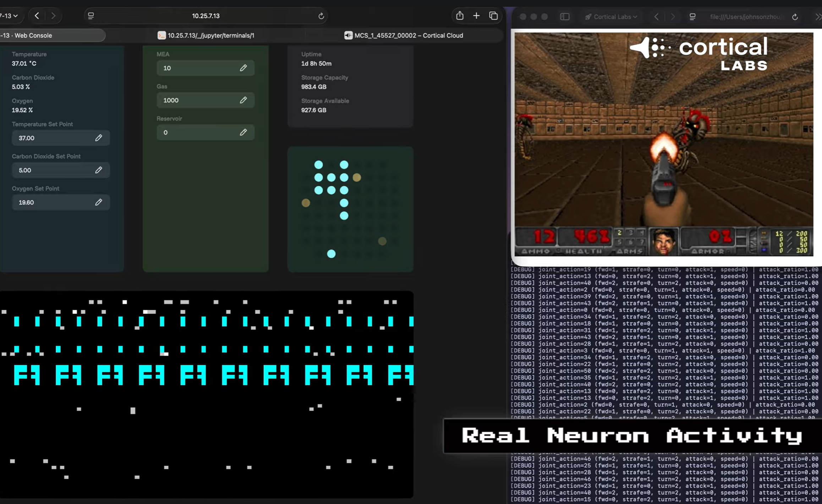Edit the Carbon Dioxide Set Point value
Image resolution: width=822 pixels, height=504 pixels.
coord(99,170)
